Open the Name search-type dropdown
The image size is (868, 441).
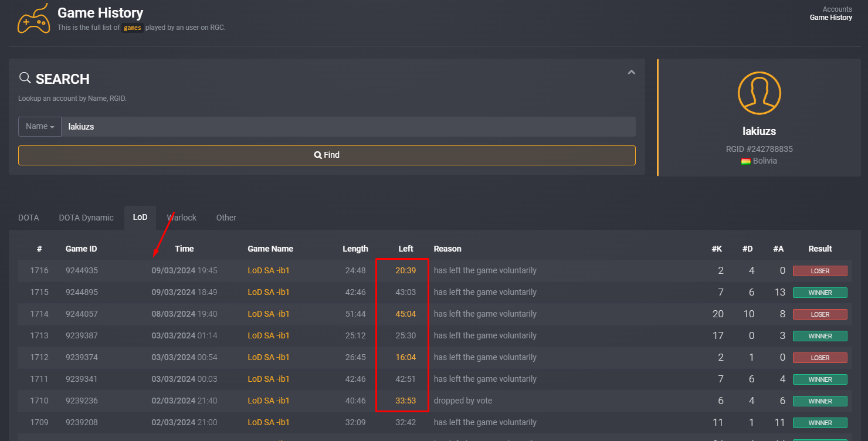(x=40, y=126)
